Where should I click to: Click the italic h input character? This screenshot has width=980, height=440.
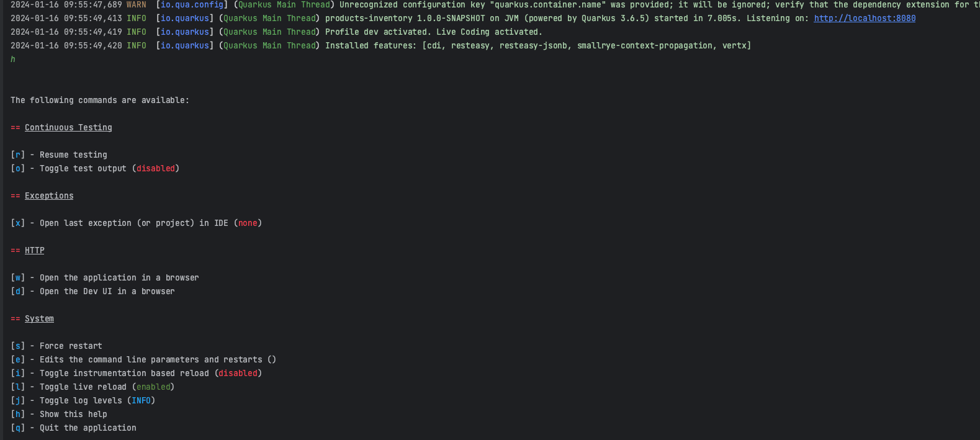pyautogui.click(x=13, y=59)
